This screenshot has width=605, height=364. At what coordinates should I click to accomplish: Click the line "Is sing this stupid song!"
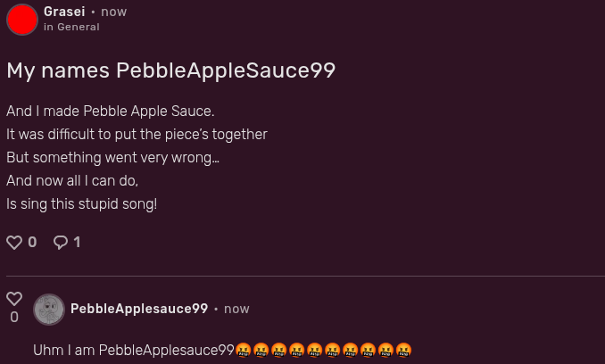click(x=81, y=203)
